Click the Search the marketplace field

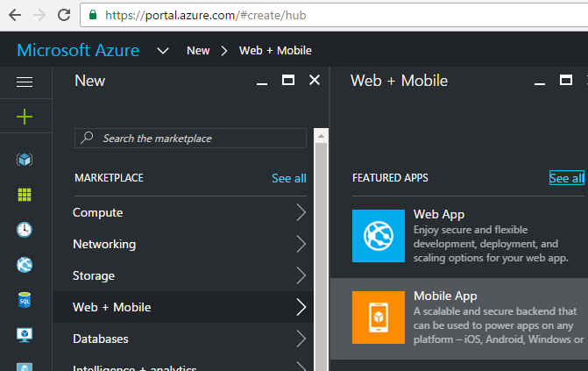190,139
